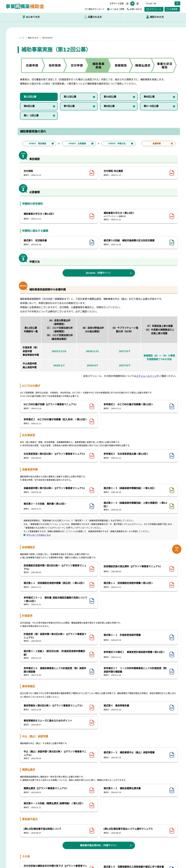Expand STEP3 申請方法 anchor

(x=118, y=144)
